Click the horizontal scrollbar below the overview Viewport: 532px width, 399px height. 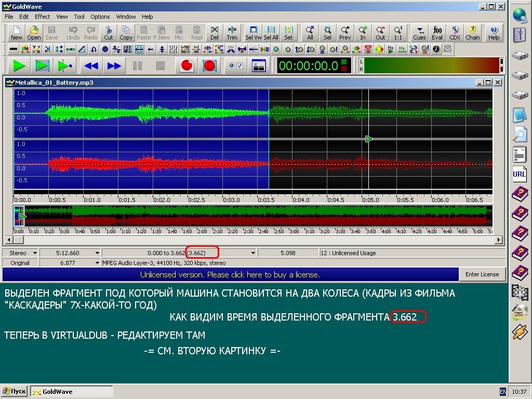[x=255, y=240]
